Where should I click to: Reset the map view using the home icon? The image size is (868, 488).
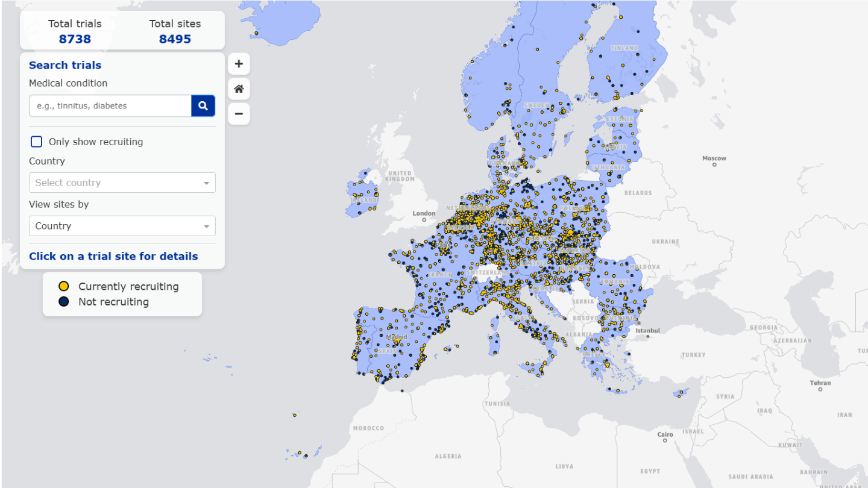pos(238,89)
